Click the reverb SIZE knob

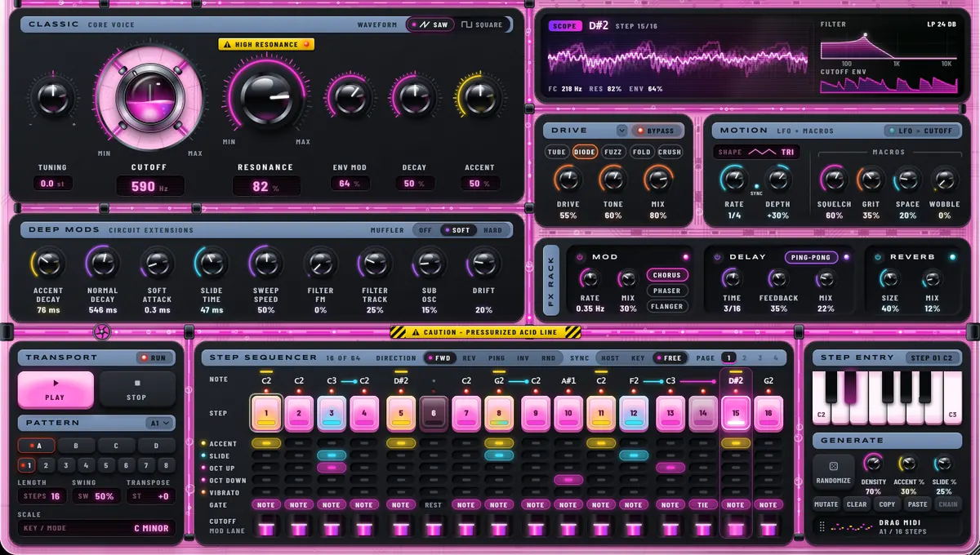pyautogui.click(x=889, y=278)
